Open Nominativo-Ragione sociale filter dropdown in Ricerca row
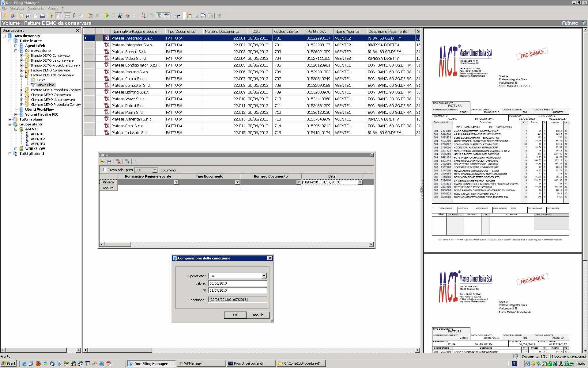 pos(176,182)
